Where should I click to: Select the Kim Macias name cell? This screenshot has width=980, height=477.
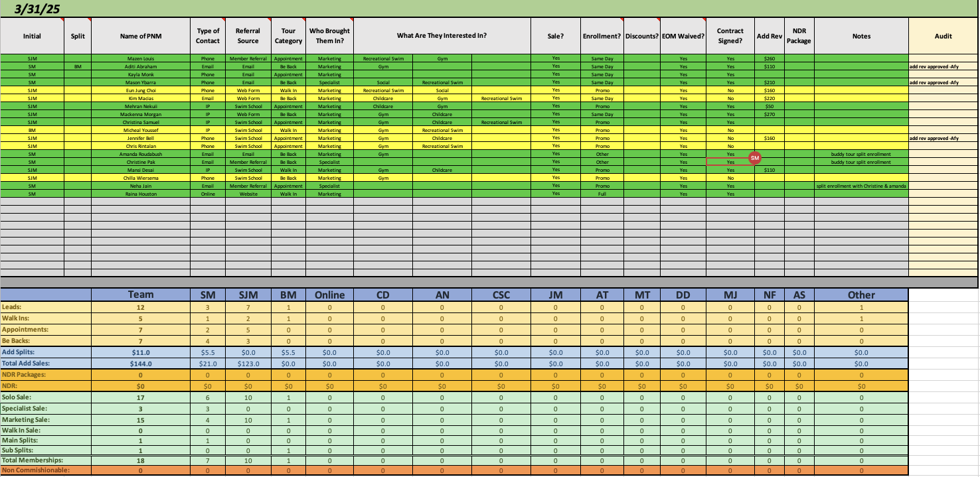141,98
